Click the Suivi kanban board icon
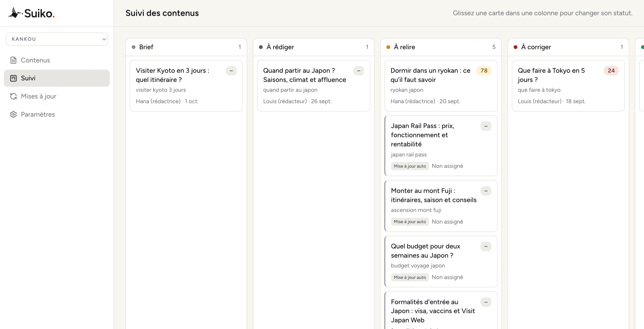Screen dimensions: 644x329 [13, 78]
